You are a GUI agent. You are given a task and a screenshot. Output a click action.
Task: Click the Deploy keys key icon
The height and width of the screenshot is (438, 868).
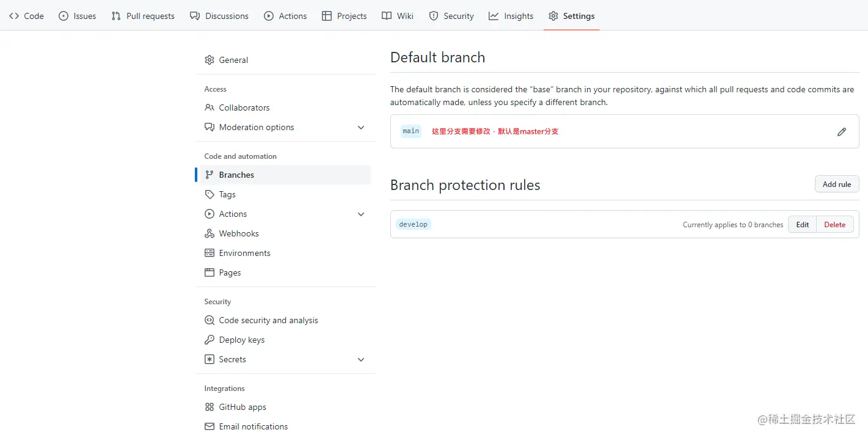[x=210, y=340]
